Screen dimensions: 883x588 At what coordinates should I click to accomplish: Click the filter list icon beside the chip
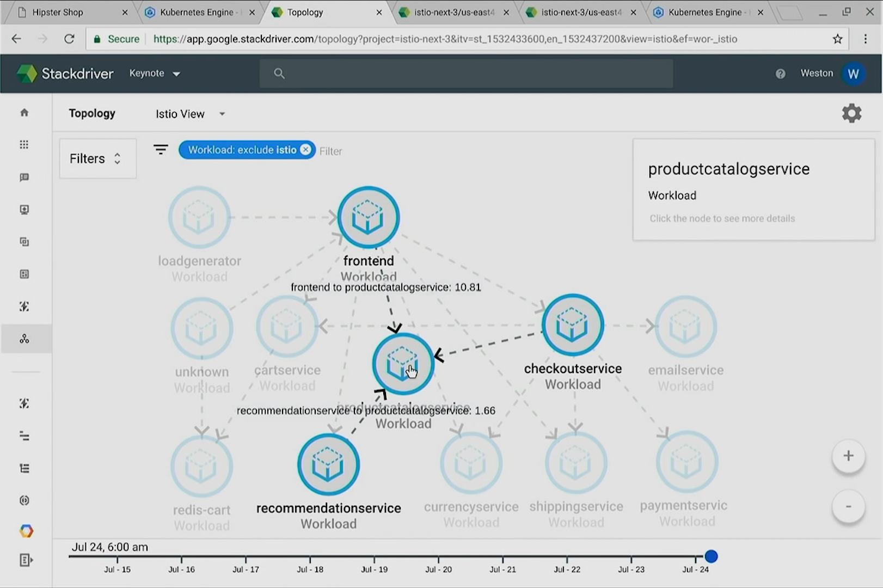coord(161,150)
